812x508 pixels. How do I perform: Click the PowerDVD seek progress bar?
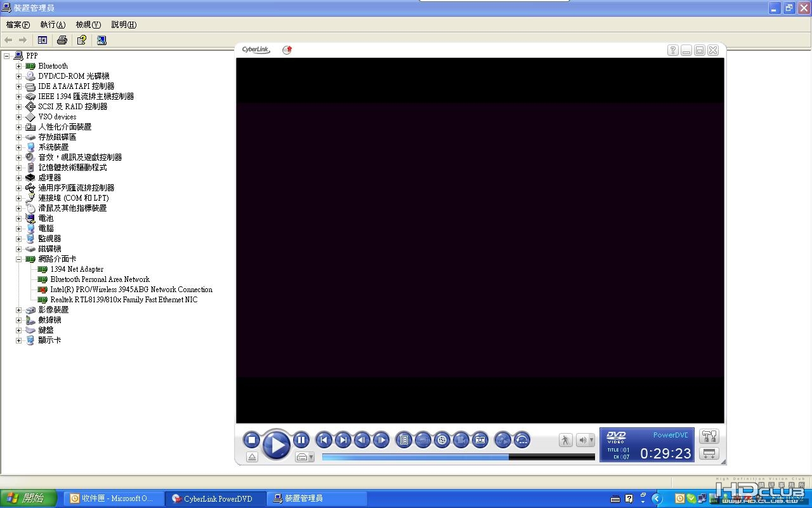click(458, 457)
